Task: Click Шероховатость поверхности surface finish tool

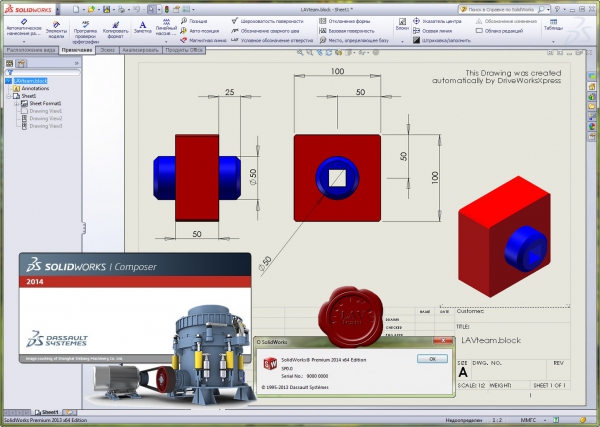Action: (268, 21)
